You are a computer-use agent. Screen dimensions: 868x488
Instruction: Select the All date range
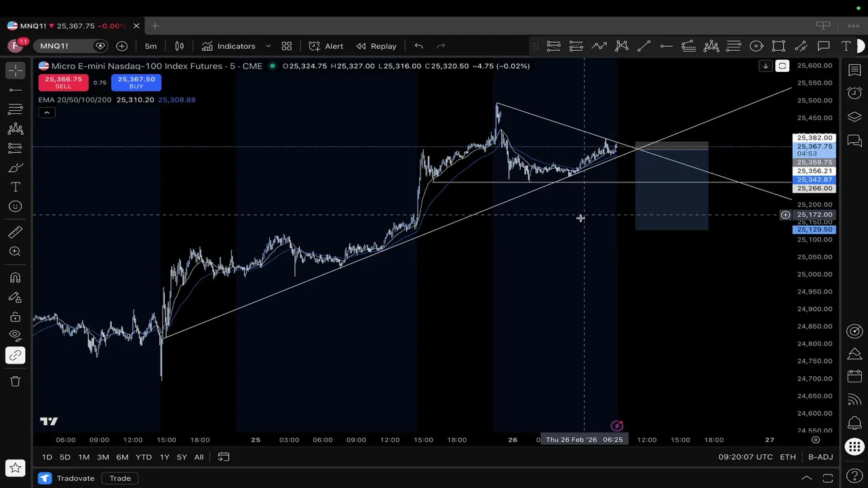[x=199, y=457]
